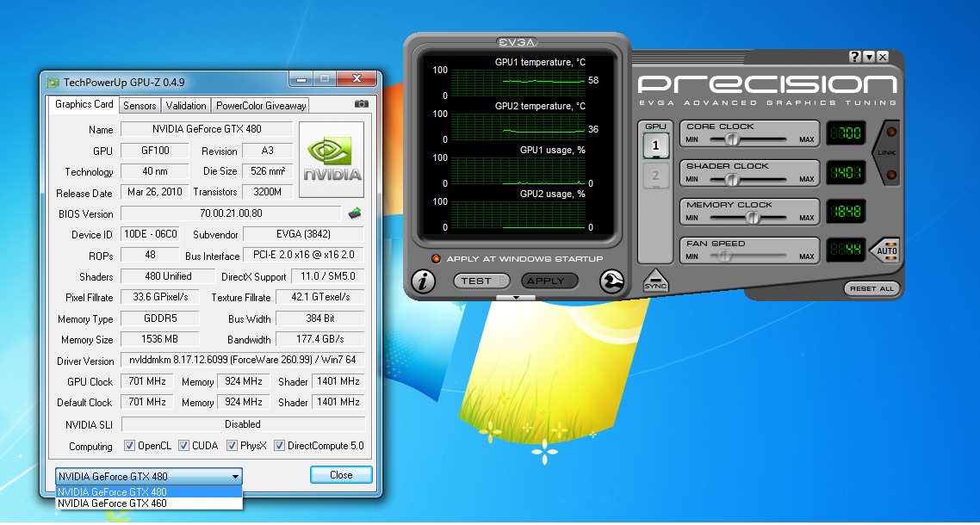Toggle the DirectCompute 5.0 checkbox
Image resolution: width=980 pixels, height=525 pixels.
tap(279, 446)
